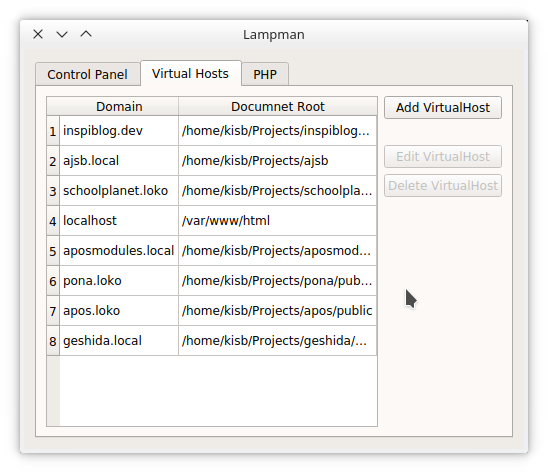548x473 pixels.
Task: Click the /home/kisb/Projects/pona/pub... root cell
Action: click(277, 281)
